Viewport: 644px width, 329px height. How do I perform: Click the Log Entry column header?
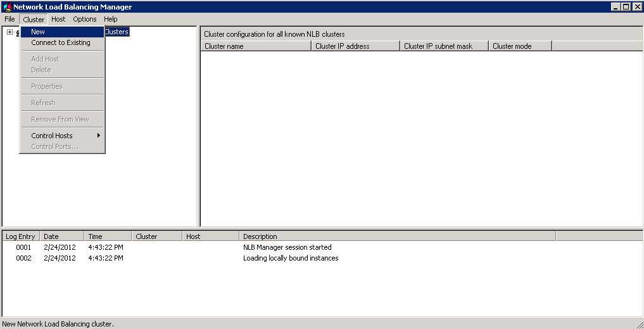[x=22, y=236]
